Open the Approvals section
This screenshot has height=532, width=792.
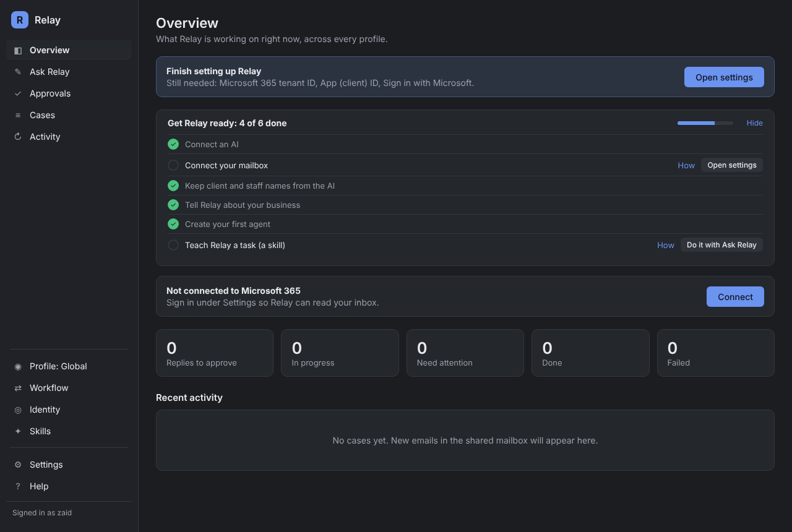(x=69, y=93)
